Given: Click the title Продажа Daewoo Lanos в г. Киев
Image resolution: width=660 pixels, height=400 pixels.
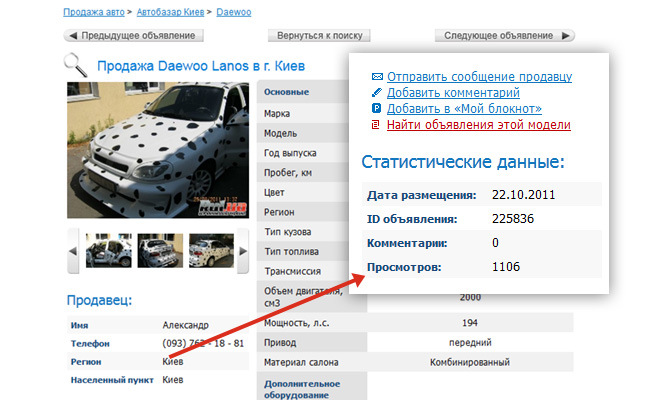Looking at the screenshot, I should (201, 66).
